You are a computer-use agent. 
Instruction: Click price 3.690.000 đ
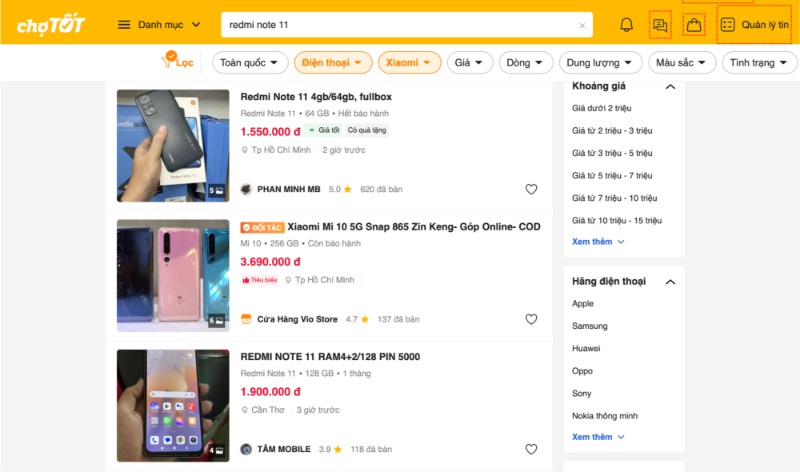(270, 262)
